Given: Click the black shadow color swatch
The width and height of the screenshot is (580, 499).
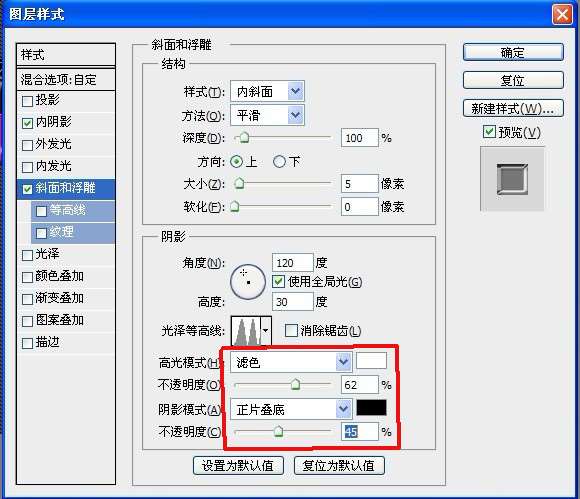Looking at the screenshot, I should pos(371,408).
